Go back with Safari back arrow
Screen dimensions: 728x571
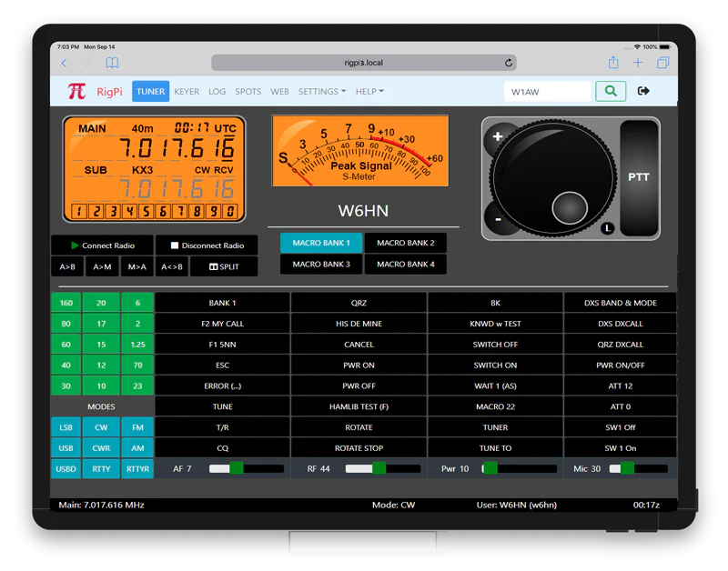(x=64, y=63)
